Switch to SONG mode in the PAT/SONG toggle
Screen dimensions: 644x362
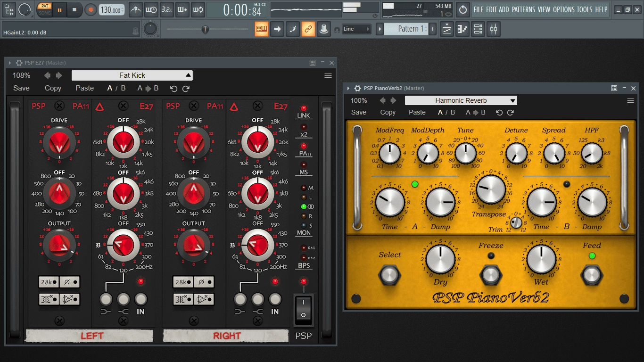pyautogui.click(x=44, y=13)
